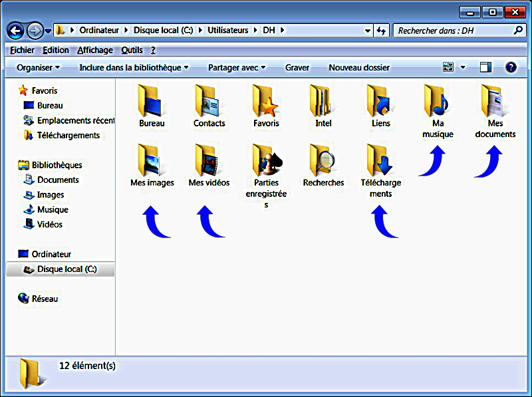The image size is (532, 397).
Task: Click the refresh button beside address bar
Action: pyautogui.click(x=382, y=31)
